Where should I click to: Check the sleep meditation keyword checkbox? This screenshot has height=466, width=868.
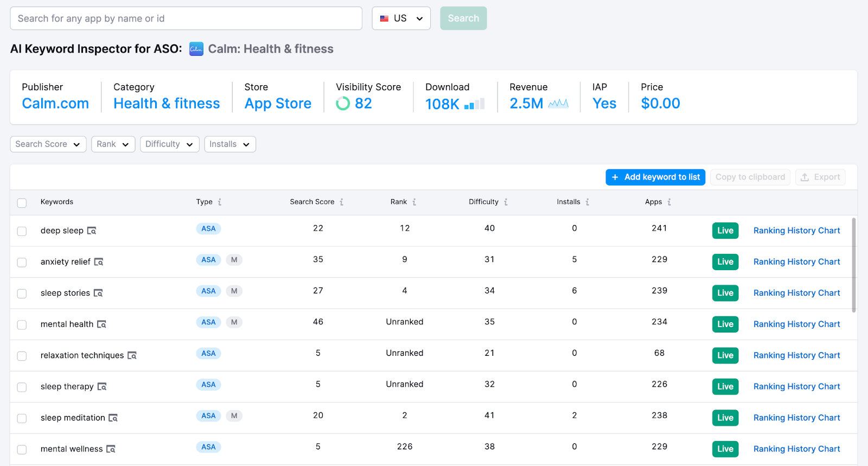22,418
